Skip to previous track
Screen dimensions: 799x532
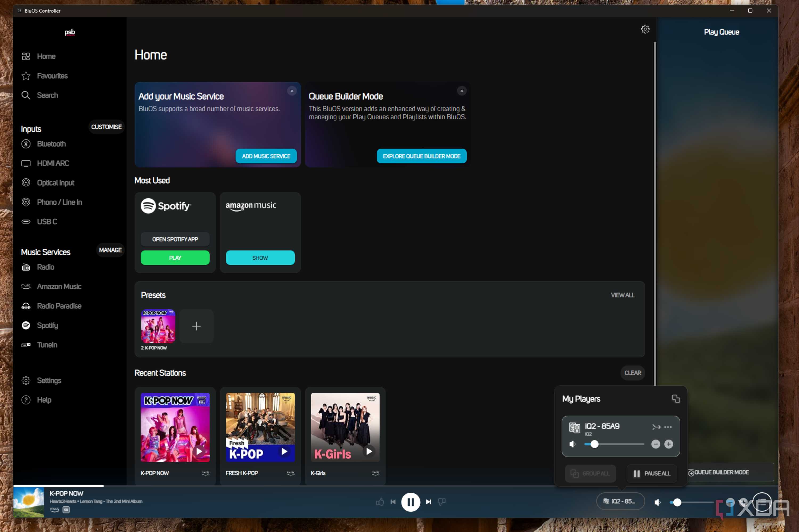pos(393,502)
